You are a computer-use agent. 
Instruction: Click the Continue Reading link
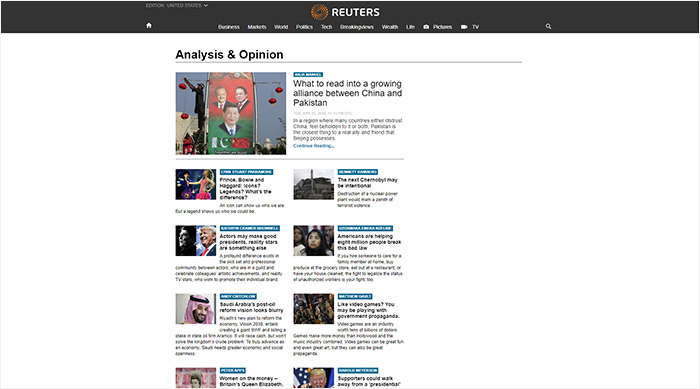click(314, 146)
